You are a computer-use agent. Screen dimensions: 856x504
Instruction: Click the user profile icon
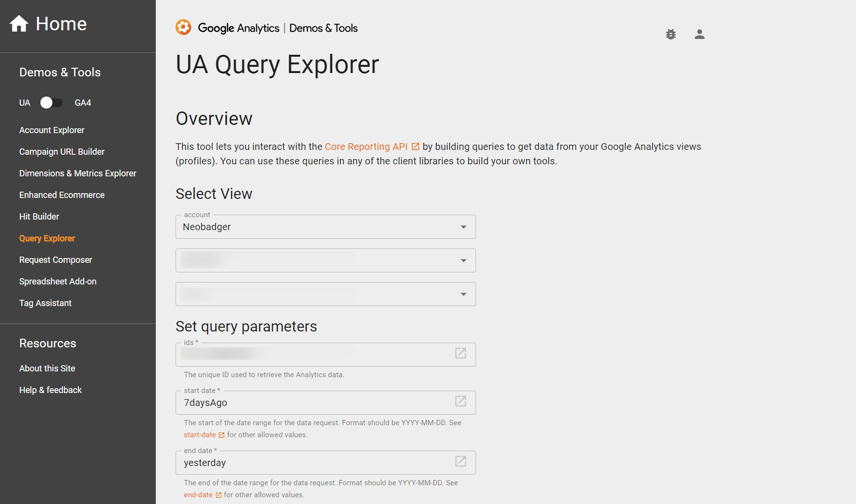pyautogui.click(x=699, y=34)
